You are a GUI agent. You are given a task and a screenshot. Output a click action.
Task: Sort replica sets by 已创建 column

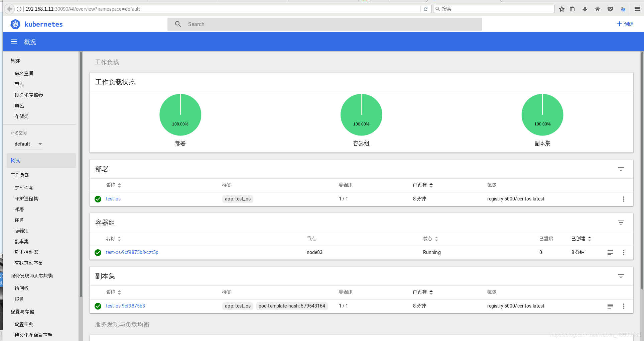(x=423, y=292)
